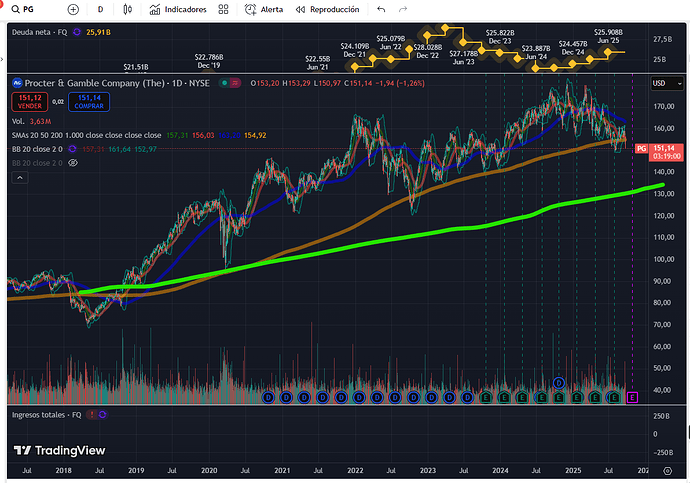The image size is (690, 483).
Task: Collapse the indicator legend with chevron arrow
Action: tap(18, 177)
